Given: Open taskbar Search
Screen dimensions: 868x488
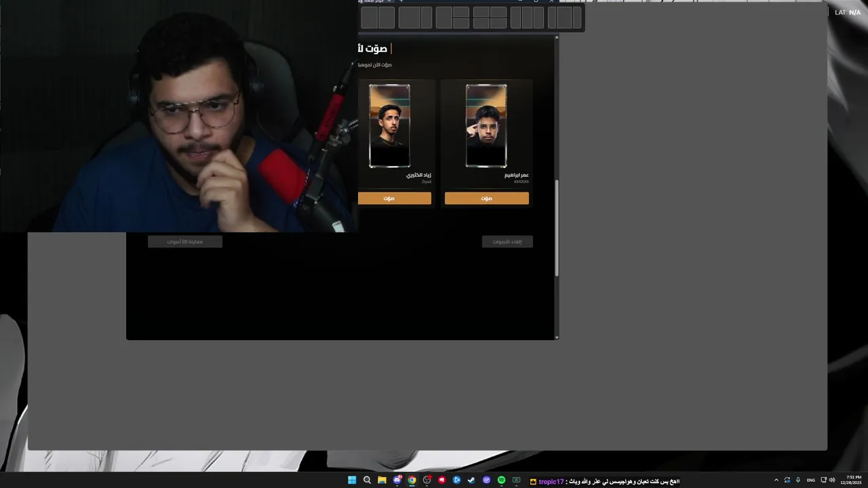Looking at the screenshot, I should click(367, 481).
